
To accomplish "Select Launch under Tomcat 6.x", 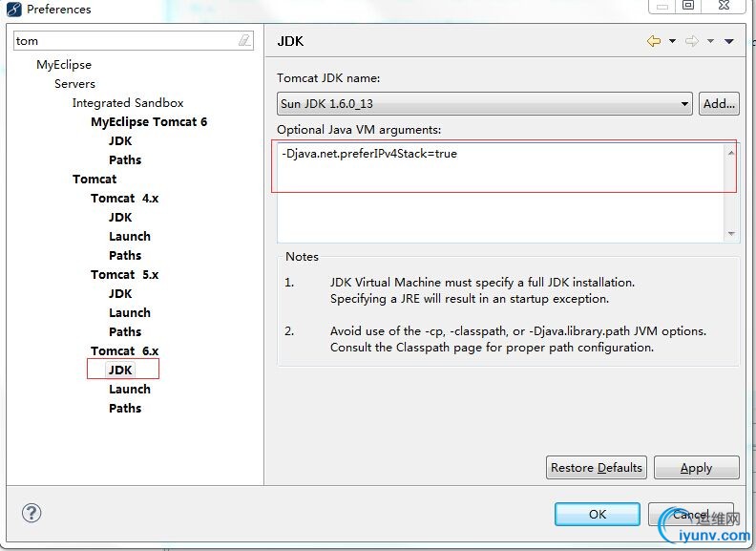I will coord(130,389).
